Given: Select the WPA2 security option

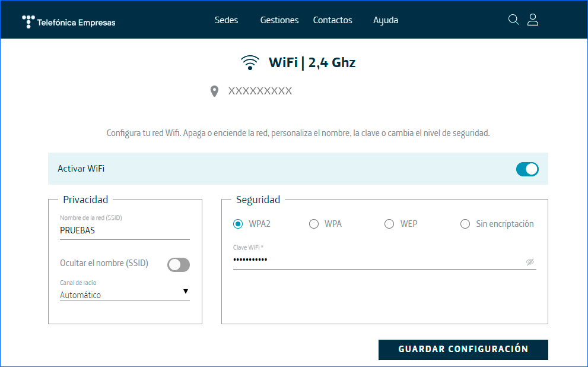Looking at the screenshot, I should (238, 224).
